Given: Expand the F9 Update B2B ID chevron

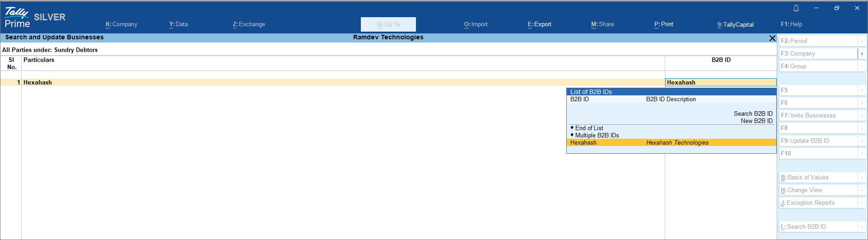Looking at the screenshot, I should 862,141.
